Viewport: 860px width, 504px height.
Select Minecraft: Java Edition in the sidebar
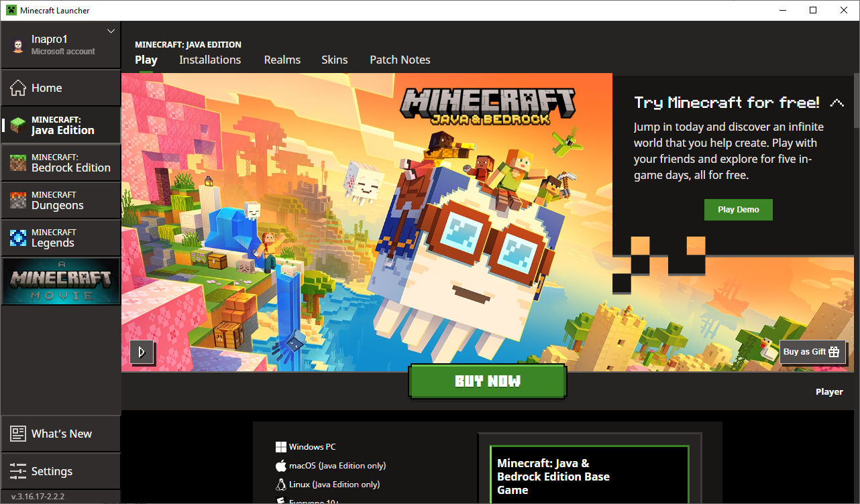click(x=60, y=125)
